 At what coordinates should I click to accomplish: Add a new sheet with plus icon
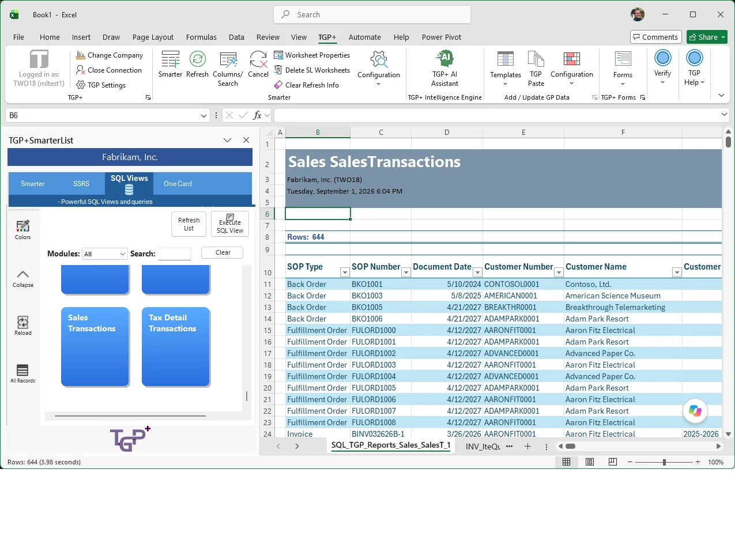click(x=527, y=447)
